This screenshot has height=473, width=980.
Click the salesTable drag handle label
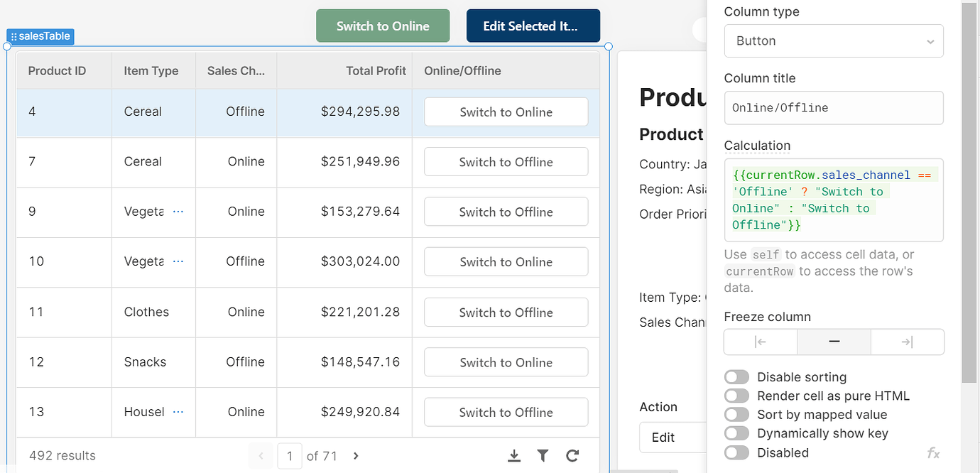click(x=40, y=36)
